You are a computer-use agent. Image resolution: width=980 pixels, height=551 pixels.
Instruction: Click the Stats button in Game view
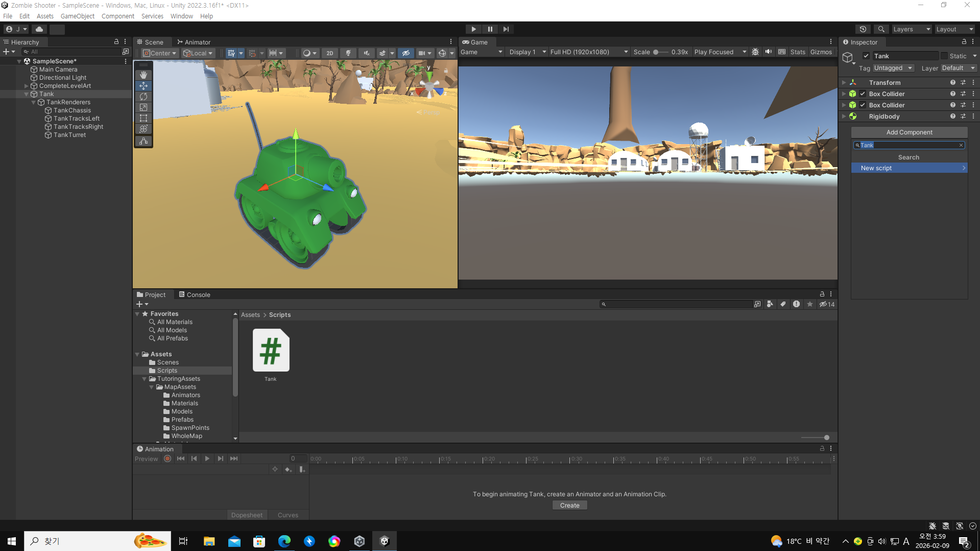798,52
